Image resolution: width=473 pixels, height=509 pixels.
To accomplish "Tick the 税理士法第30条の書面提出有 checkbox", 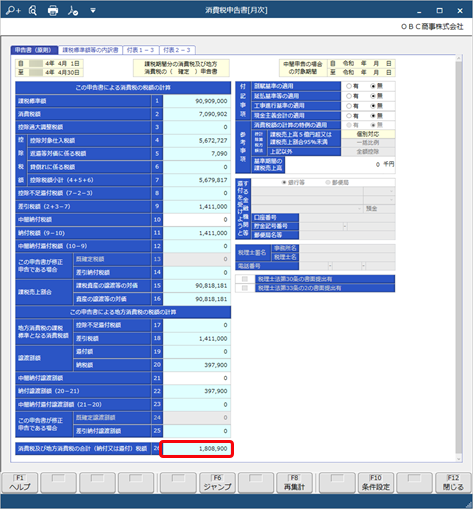I will click(x=245, y=279).
